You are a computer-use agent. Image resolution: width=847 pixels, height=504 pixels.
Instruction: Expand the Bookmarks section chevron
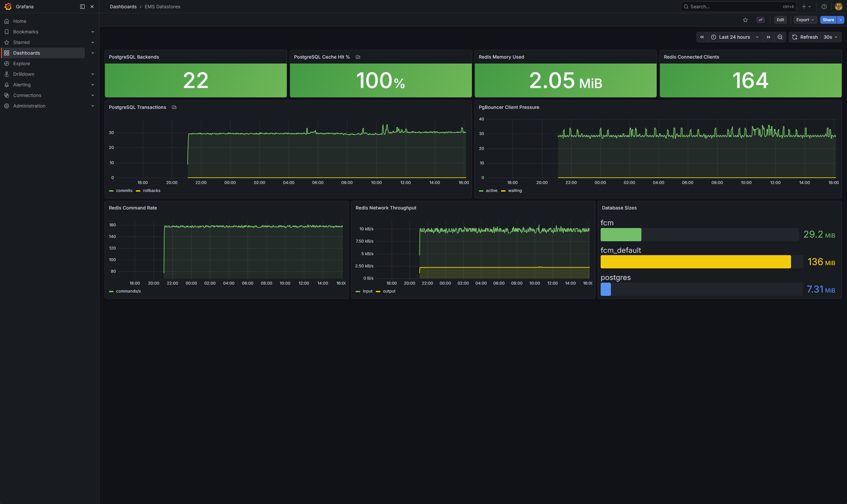coord(93,31)
